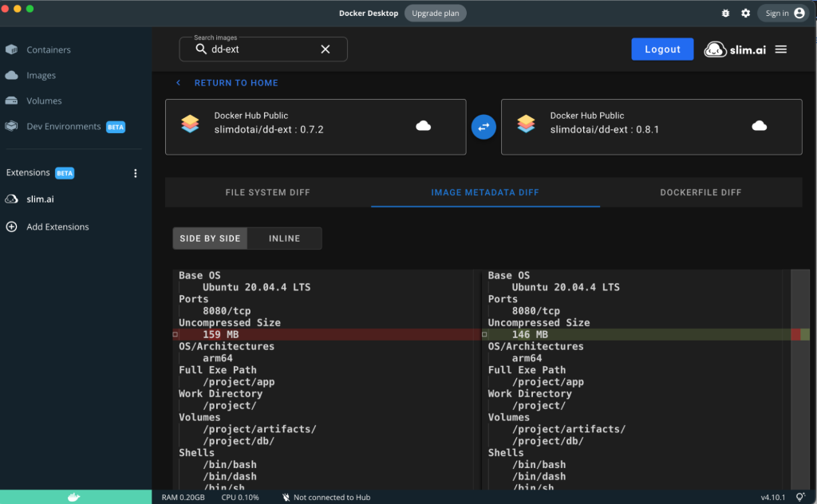Open Images in the sidebar
The height and width of the screenshot is (504, 817).
[41, 75]
